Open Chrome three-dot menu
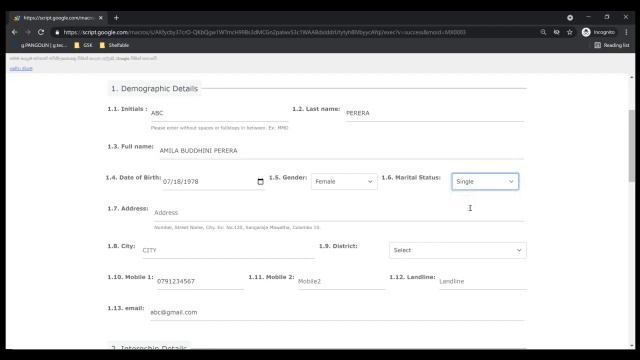Image resolution: width=640 pixels, height=360 pixels. [626, 32]
